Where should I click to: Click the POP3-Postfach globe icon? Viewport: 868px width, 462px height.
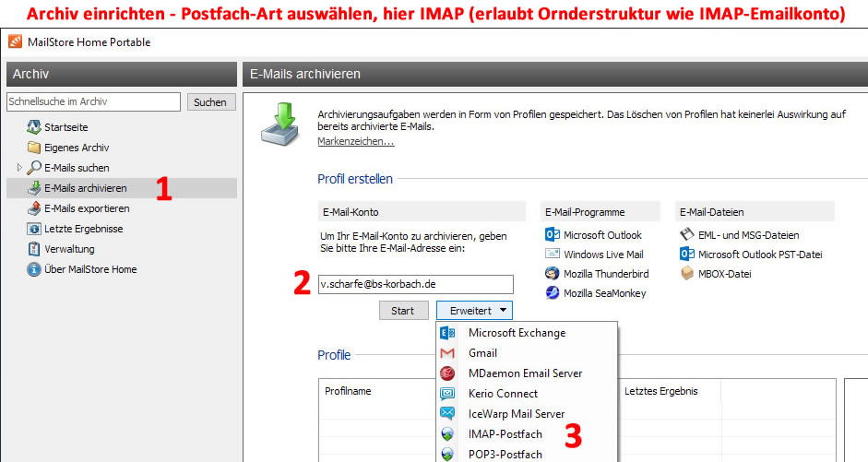(447, 455)
